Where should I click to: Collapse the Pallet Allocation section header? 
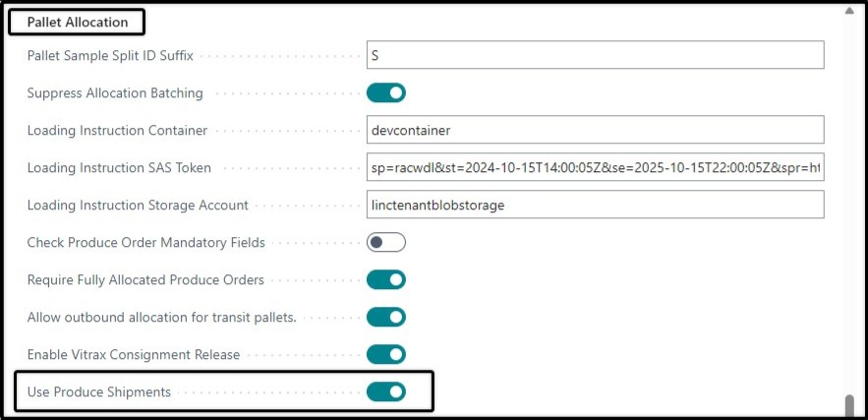tap(78, 23)
